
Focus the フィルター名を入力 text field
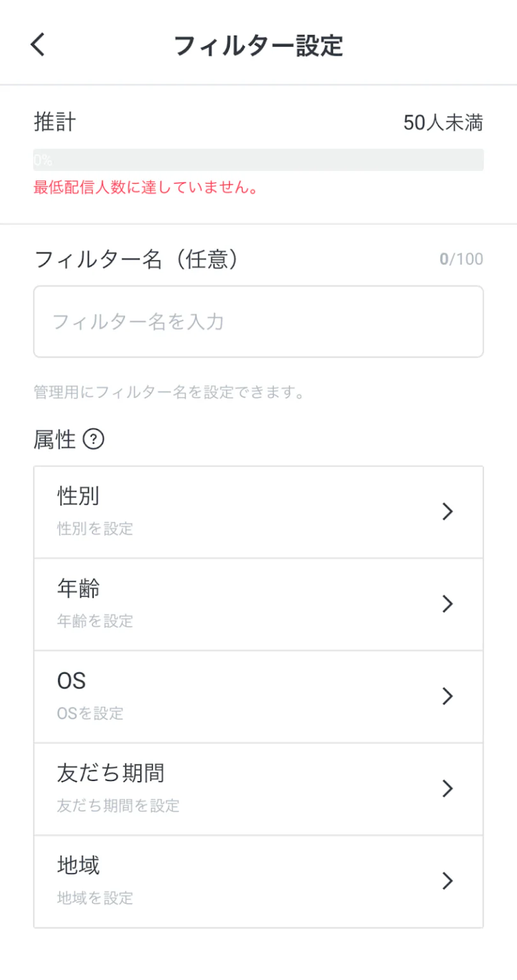coord(258,322)
